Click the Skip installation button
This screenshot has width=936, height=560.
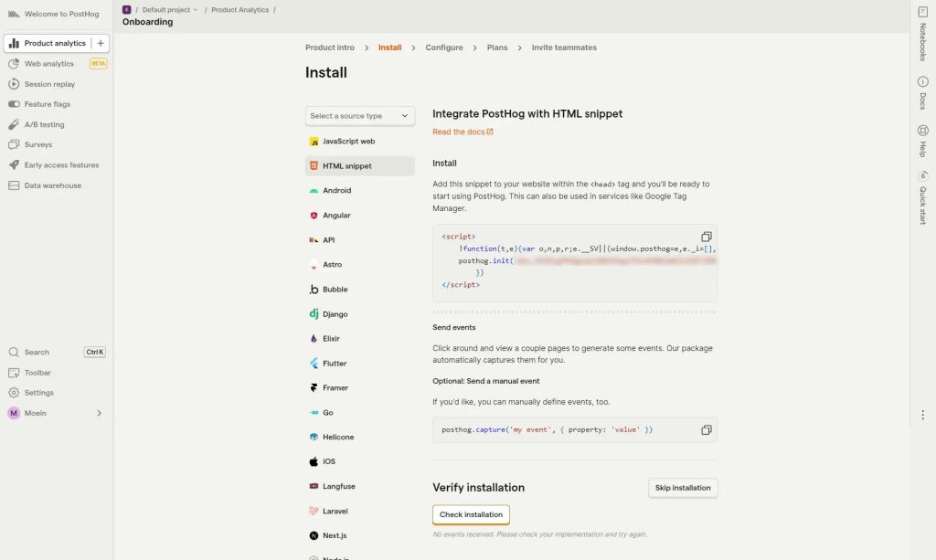pos(683,488)
